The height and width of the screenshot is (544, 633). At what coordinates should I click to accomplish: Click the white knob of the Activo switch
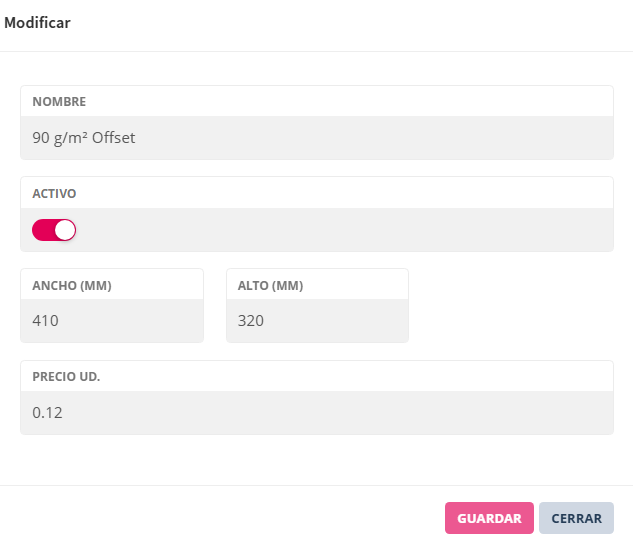(x=65, y=230)
